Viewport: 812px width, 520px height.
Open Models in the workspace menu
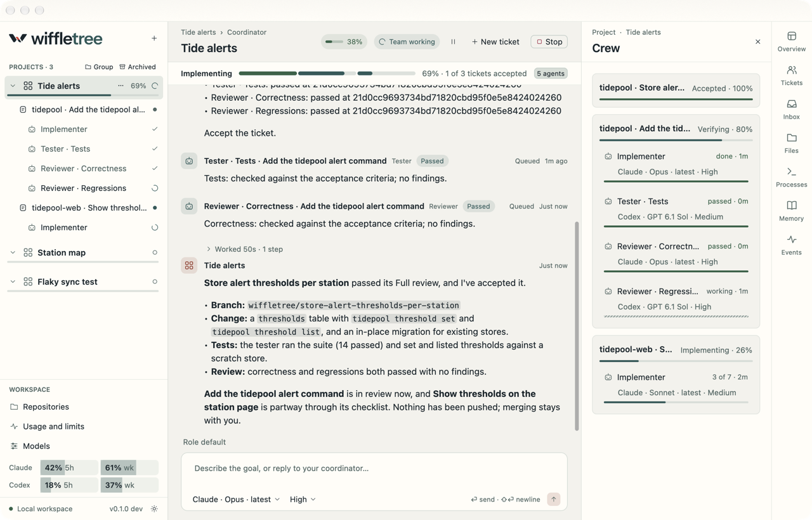(x=84, y=446)
